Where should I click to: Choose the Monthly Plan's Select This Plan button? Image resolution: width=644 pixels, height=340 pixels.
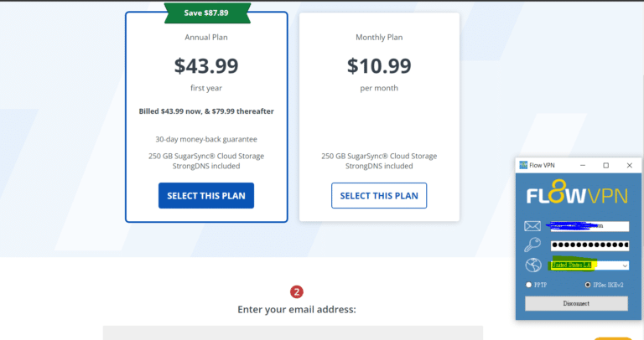379,195
